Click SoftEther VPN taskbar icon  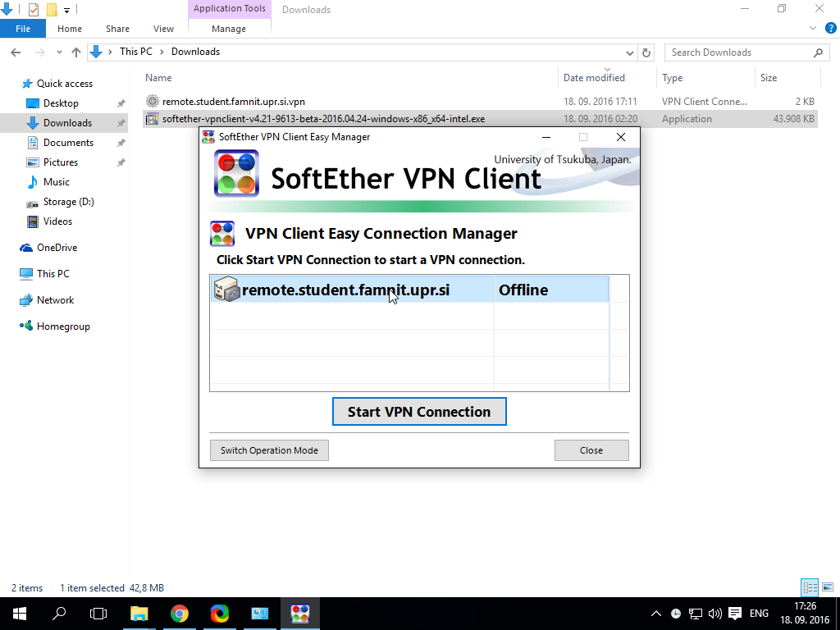pos(300,614)
